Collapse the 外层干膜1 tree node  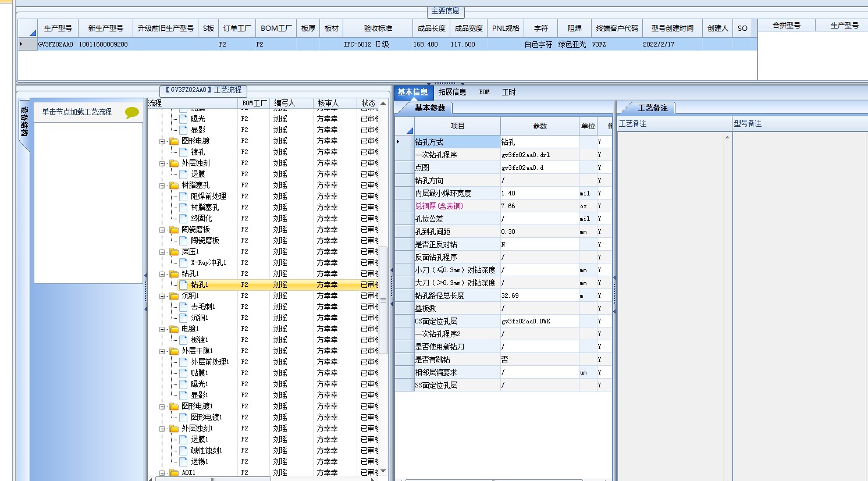(162, 351)
